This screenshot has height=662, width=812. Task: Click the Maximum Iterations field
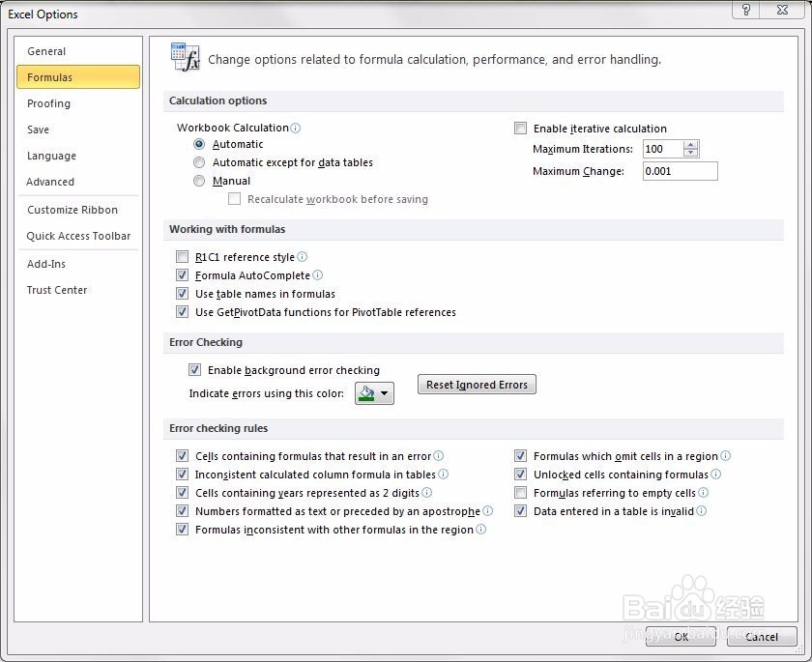[663, 149]
